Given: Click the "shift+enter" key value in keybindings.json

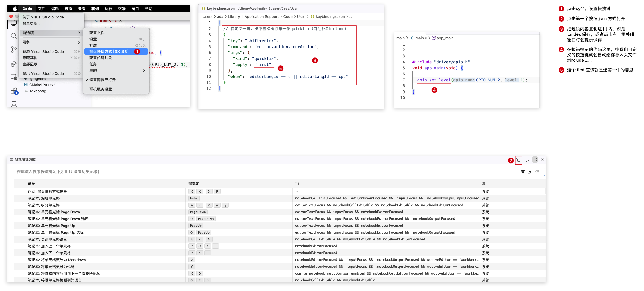Looking at the screenshot, I should click(x=260, y=41).
